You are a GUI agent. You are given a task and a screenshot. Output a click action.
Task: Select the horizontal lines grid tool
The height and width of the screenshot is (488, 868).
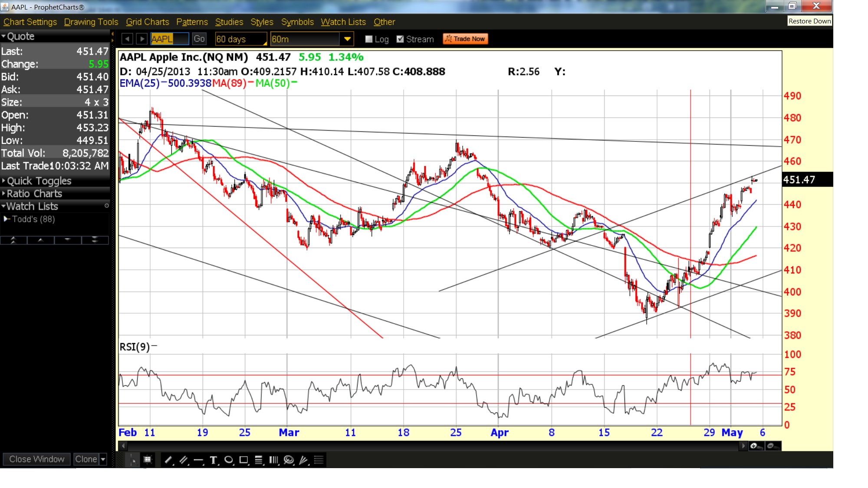point(319,460)
